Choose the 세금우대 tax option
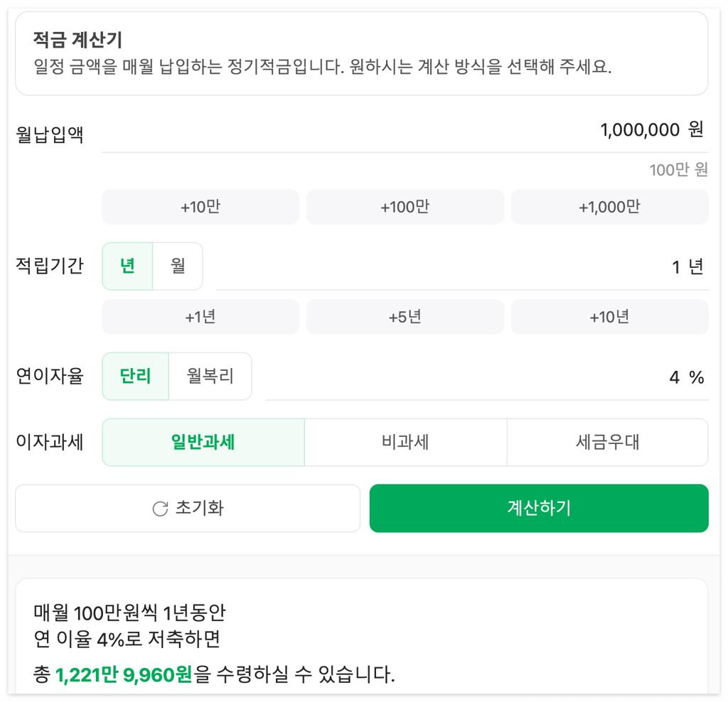The height and width of the screenshot is (702, 728). pyautogui.click(x=608, y=442)
